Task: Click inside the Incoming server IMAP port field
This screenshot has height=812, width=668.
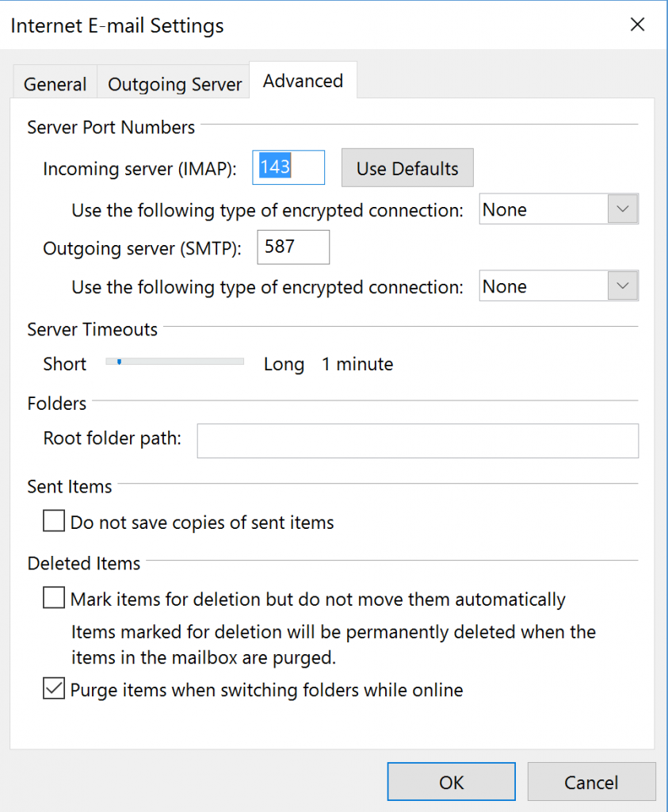Action: pyautogui.click(x=288, y=167)
